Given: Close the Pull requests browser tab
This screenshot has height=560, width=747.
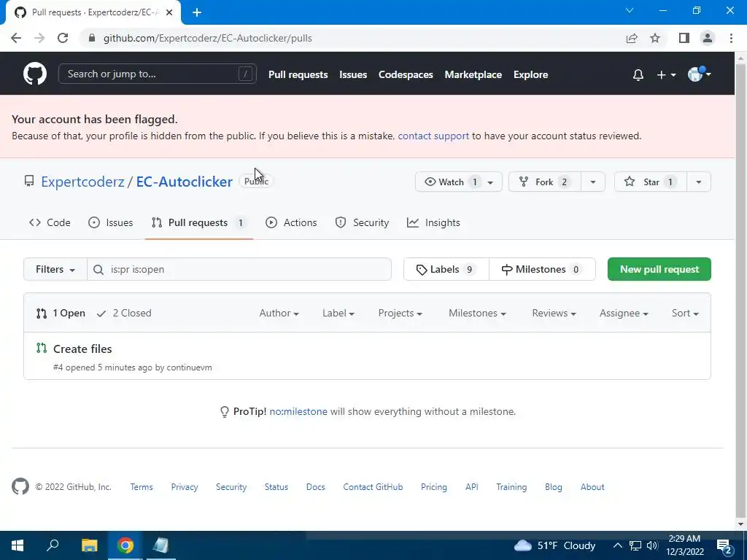Looking at the screenshot, I should coord(169,13).
